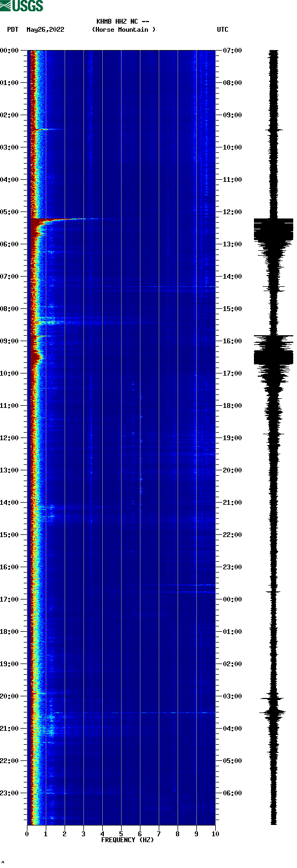This screenshot has height=868, width=297.
Task: Click the 11:00 PDT time label
Action: [x=10, y=406]
